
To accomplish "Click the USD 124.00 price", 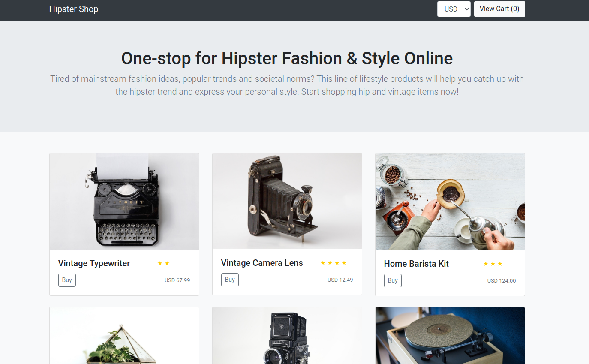I will coord(502,280).
